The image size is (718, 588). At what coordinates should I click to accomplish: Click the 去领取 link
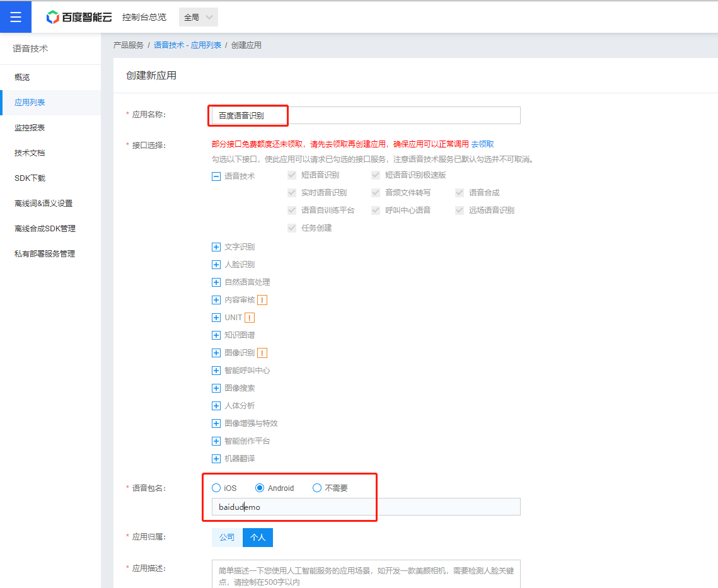483,144
